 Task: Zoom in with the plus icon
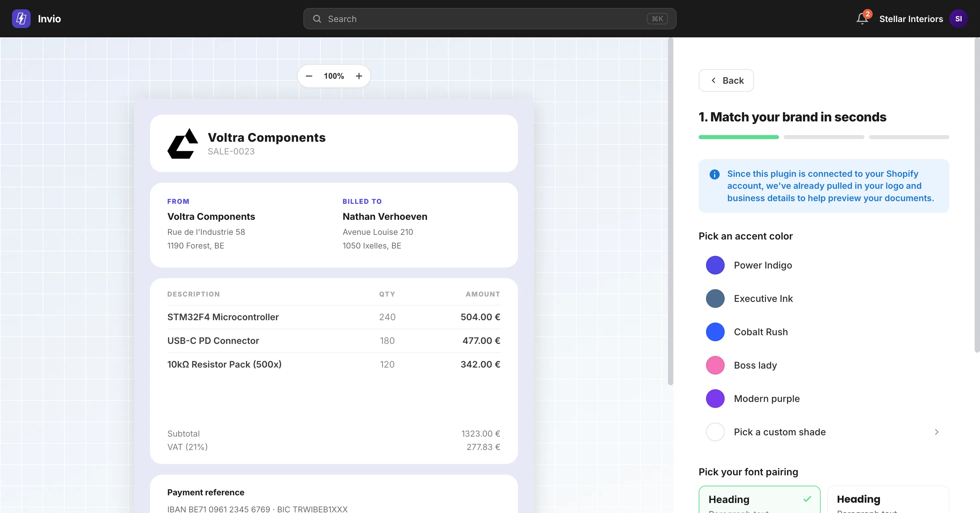359,76
